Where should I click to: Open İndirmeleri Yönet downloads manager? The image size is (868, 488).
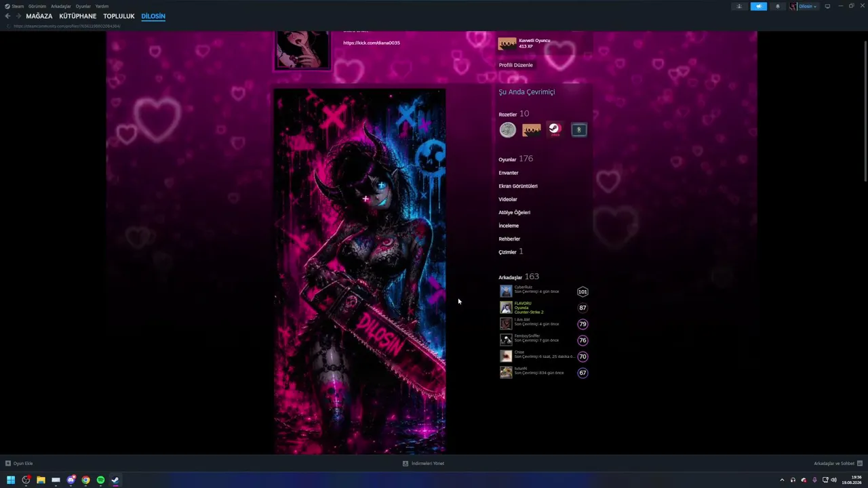(423, 464)
